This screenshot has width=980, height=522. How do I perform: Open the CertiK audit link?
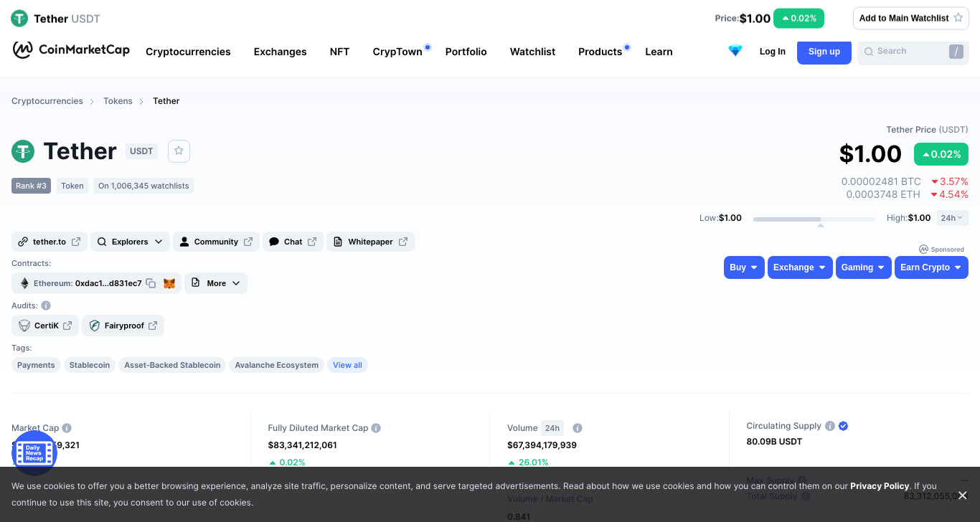45,326
